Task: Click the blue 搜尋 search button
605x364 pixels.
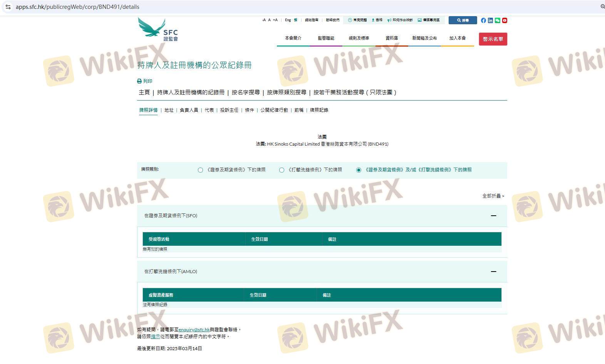Action: click(463, 20)
